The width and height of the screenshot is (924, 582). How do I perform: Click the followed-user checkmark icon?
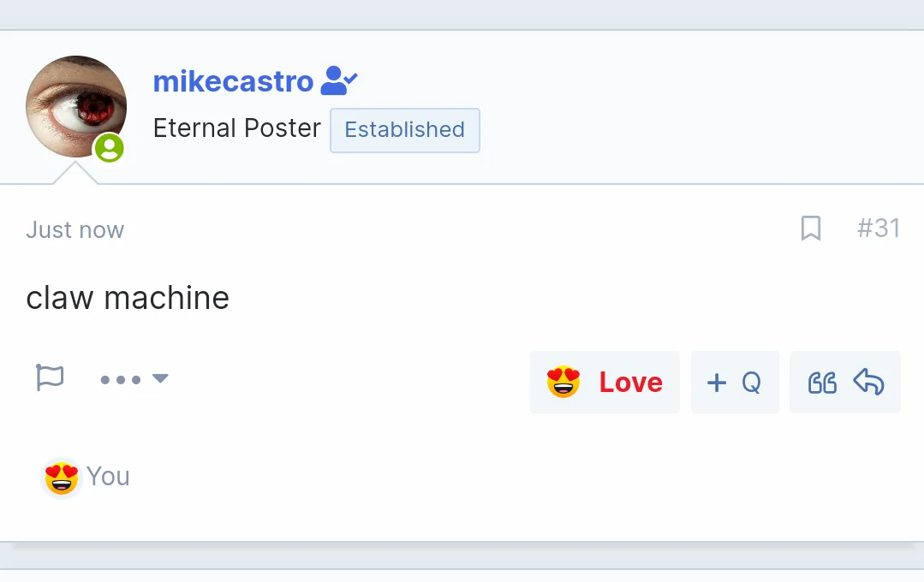tap(339, 80)
